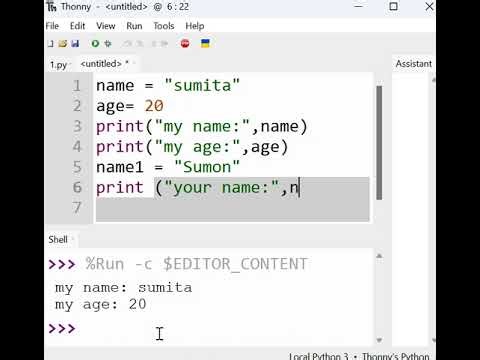The image size is (480, 360).
Task: Run current script with green play icon
Action: (x=95, y=43)
